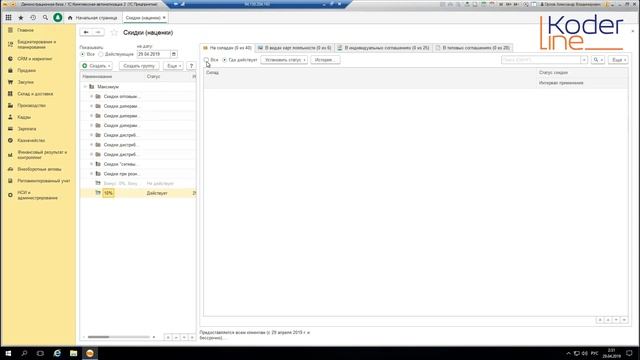Open calendar picker beside the date field

click(174, 54)
